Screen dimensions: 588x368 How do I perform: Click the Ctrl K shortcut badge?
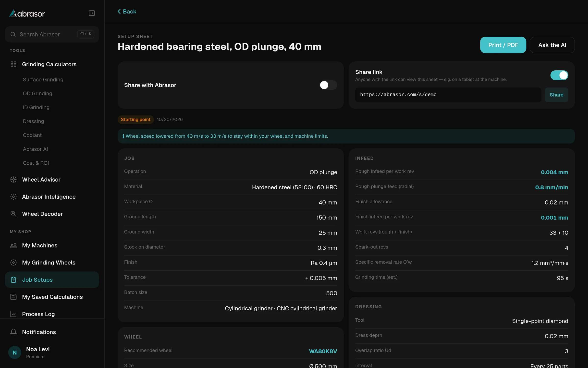pos(86,34)
